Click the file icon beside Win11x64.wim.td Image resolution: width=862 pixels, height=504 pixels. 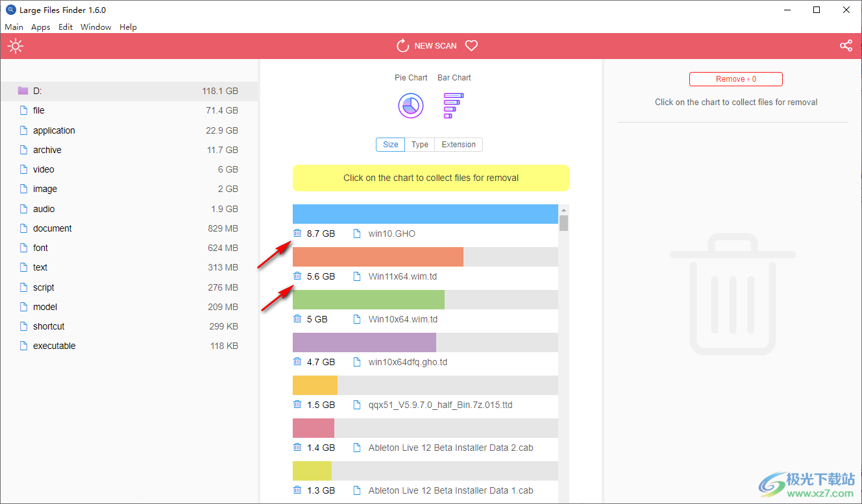click(x=356, y=276)
